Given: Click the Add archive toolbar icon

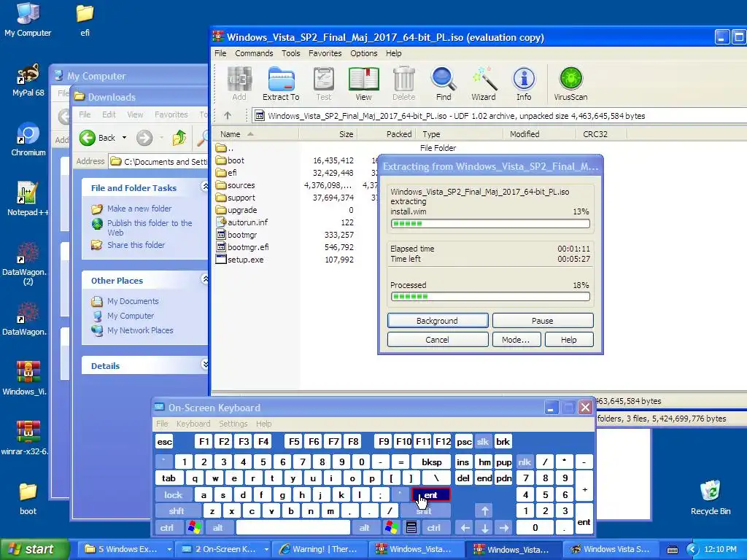Looking at the screenshot, I should click(x=239, y=84).
